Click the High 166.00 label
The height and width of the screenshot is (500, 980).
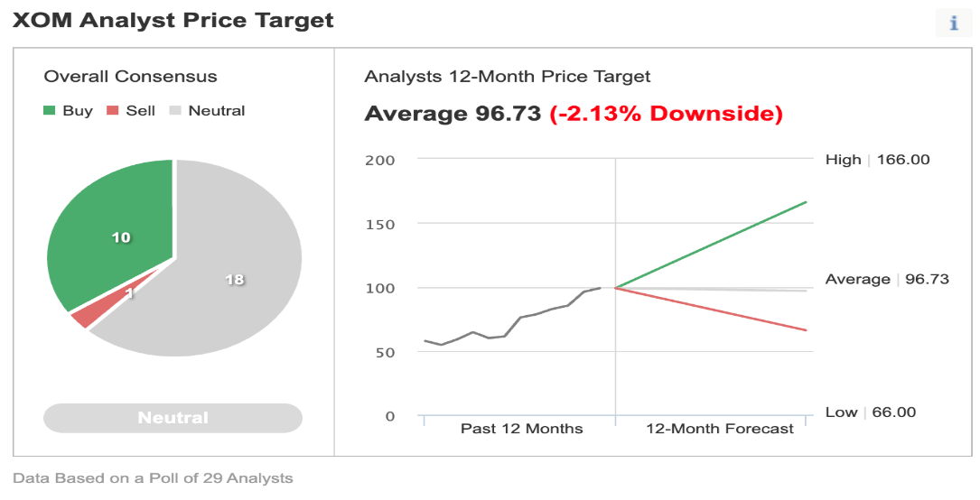877,160
